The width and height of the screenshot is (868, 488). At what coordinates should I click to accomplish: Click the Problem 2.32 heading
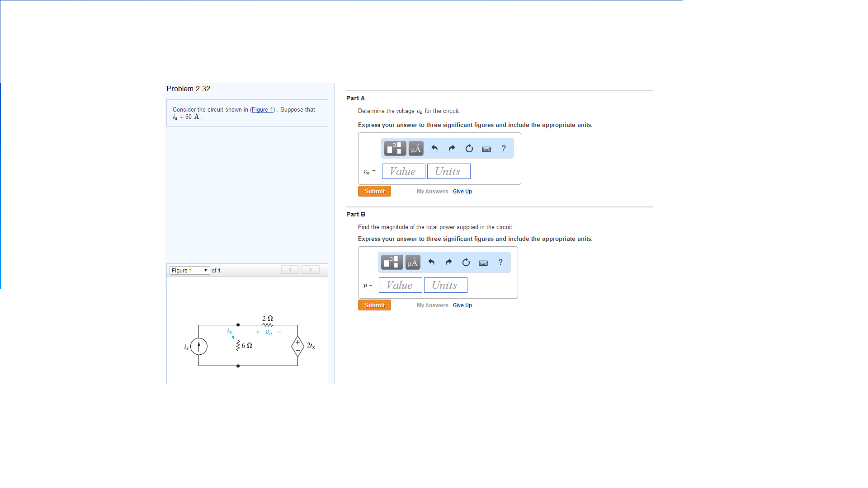click(x=188, y=89)
